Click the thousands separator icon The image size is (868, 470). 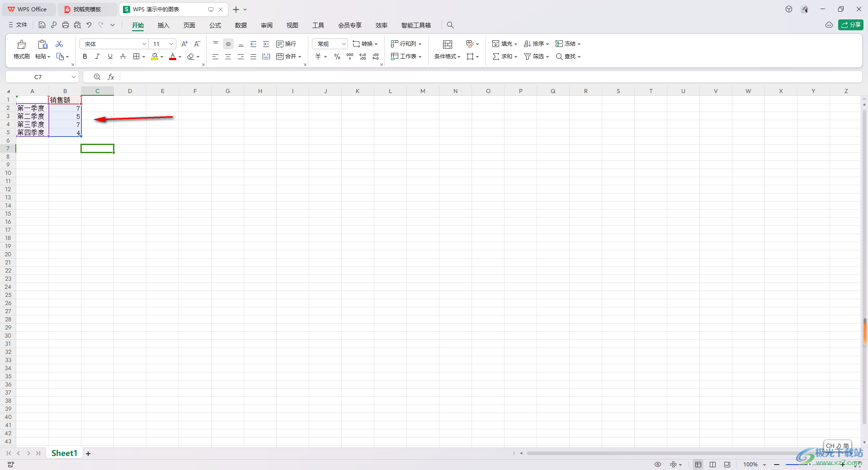[x=350, y=56]
